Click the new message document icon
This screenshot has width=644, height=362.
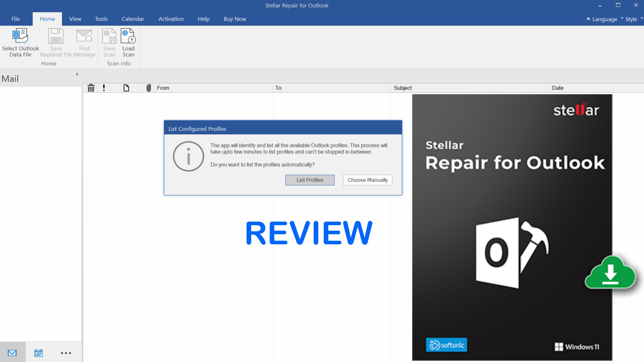pyautogui.click(x=126, y=87)
